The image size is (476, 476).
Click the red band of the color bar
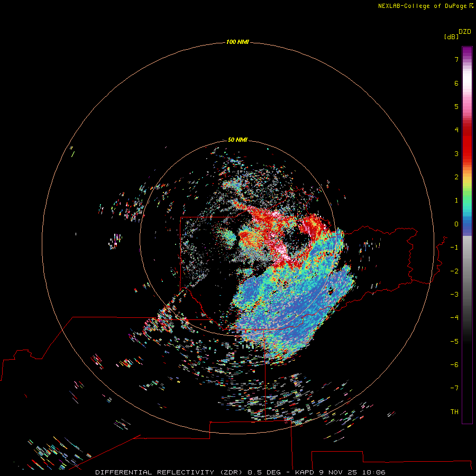pos(467,143)
